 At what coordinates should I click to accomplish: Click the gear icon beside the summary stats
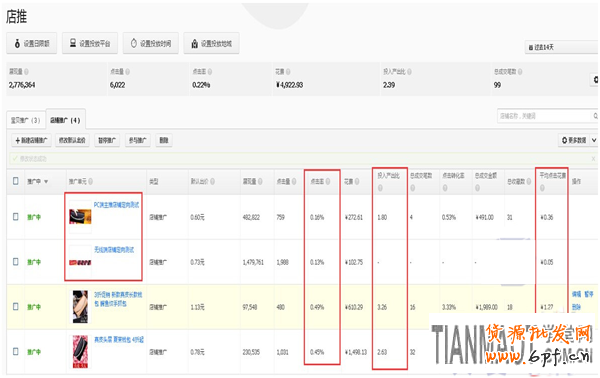(595, 80)
